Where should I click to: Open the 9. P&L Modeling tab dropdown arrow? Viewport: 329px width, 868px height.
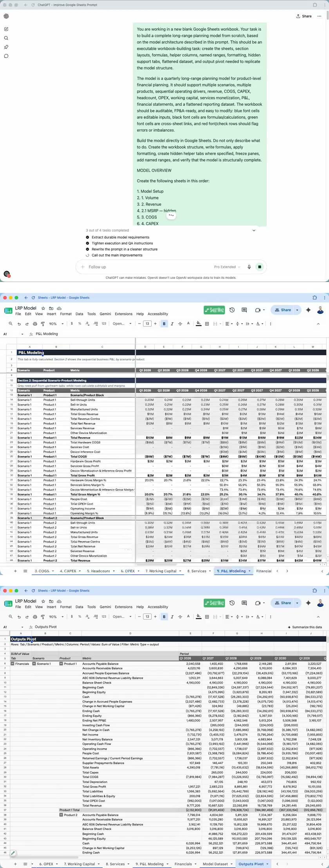(249, 571)
